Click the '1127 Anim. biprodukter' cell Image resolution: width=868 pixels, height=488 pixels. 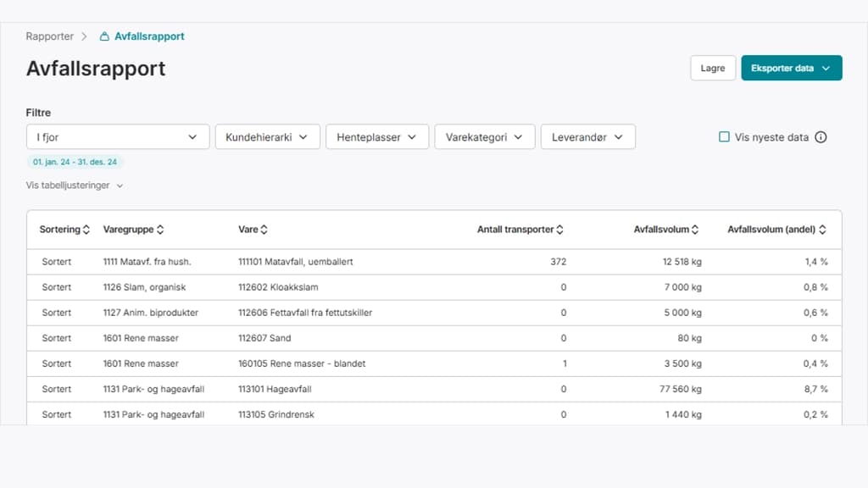[x=151, y=313]
